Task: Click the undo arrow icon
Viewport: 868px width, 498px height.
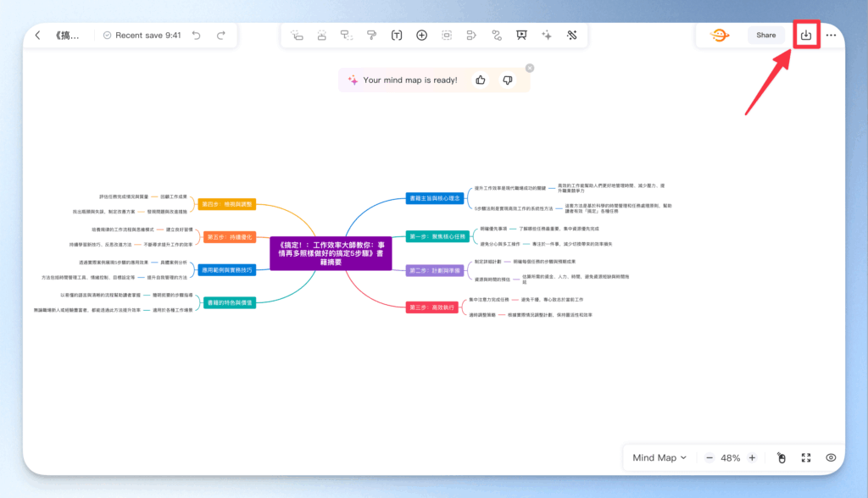Action: tap(197, 35)
